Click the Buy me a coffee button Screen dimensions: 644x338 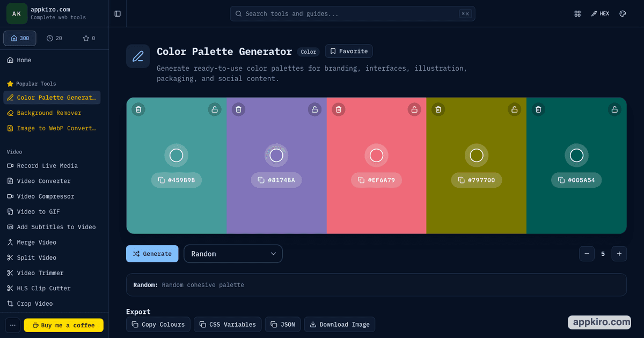point(63,325)
